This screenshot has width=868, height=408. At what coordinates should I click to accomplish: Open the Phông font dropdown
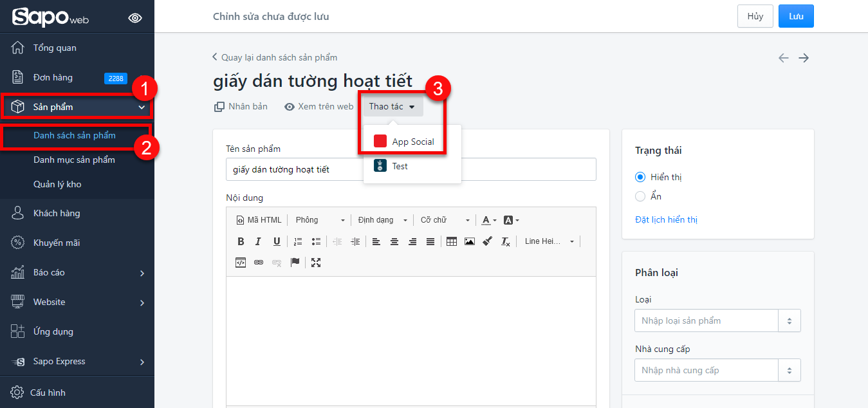(320, 220)
